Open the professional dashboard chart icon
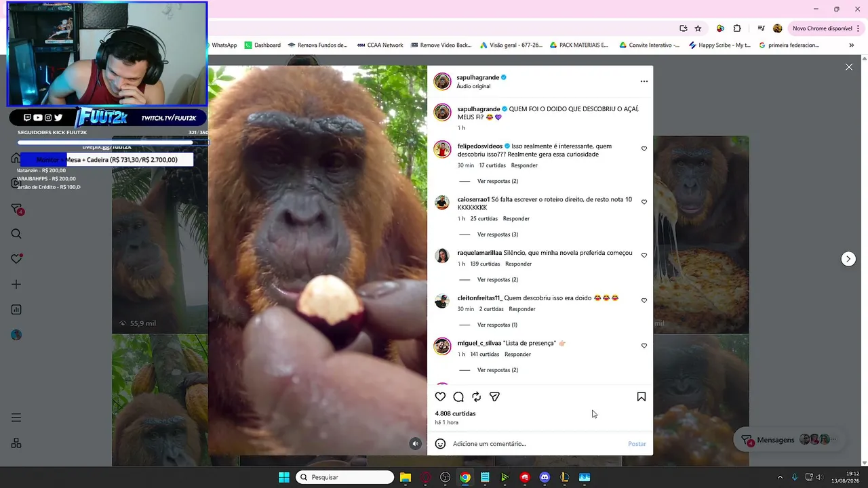Viewport: 868px width, 488px height. (16, 310)
